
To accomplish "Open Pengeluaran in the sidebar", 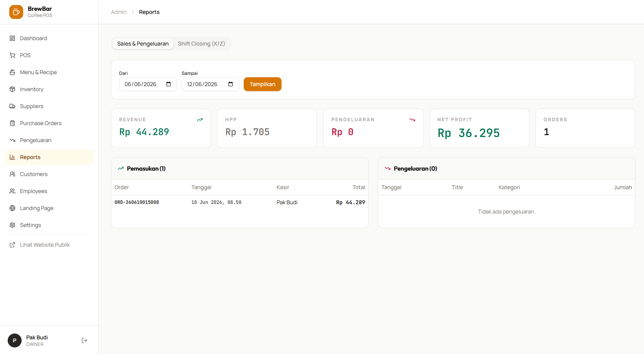I will [49, 140].
